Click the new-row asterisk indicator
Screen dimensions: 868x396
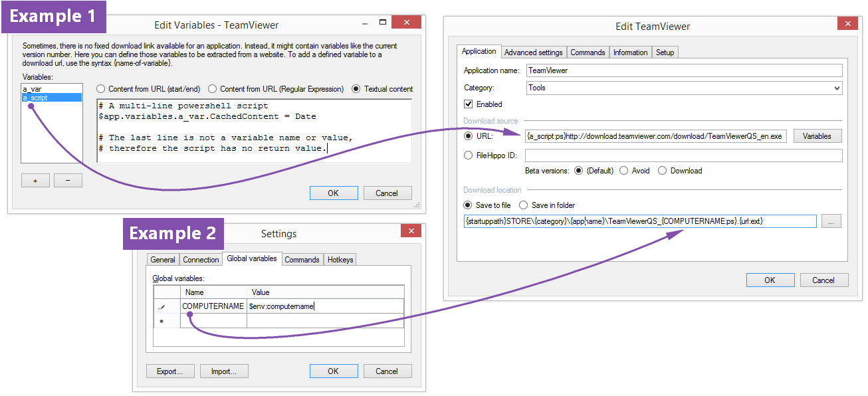(162, 322)
